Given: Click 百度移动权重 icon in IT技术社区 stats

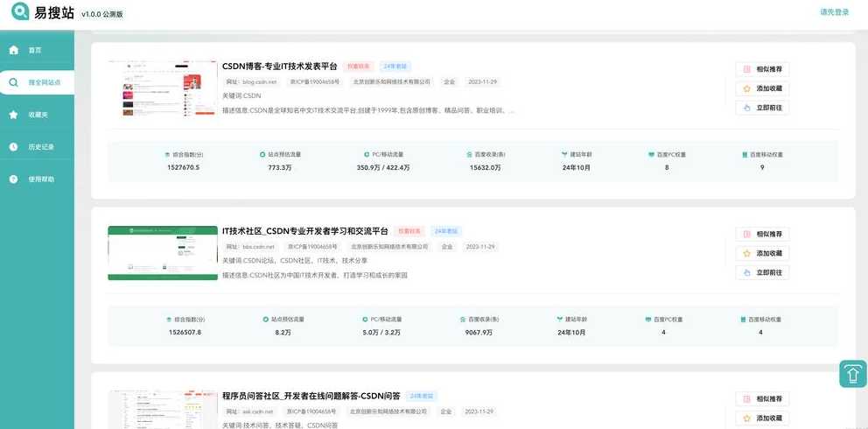Looking at the screenshot, I should (x=744, y=320).
